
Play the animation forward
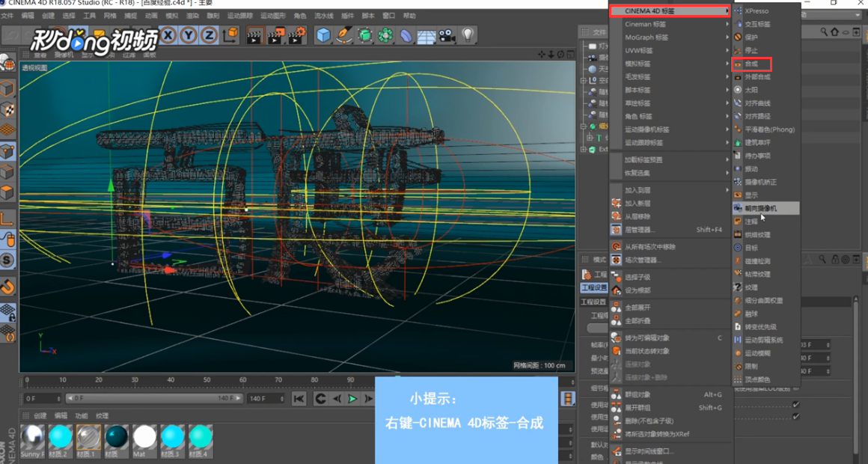click(352, 399)
